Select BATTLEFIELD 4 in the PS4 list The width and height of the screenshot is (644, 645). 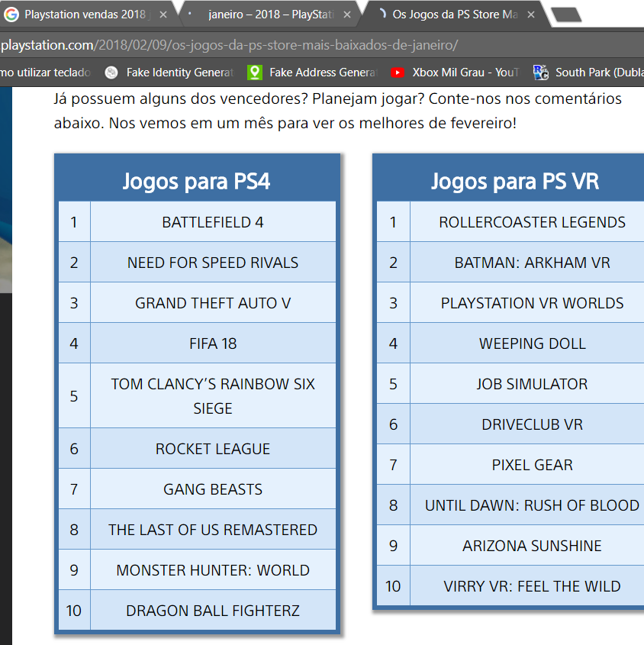coord(213,222)
